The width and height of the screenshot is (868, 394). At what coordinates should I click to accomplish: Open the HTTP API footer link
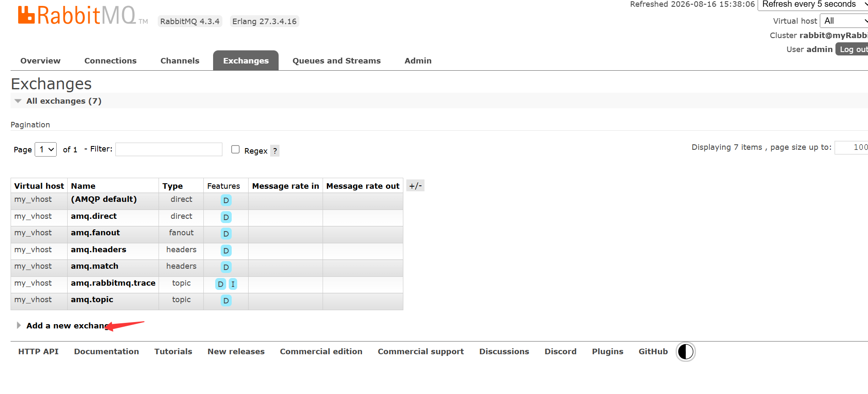coord(38,352)
